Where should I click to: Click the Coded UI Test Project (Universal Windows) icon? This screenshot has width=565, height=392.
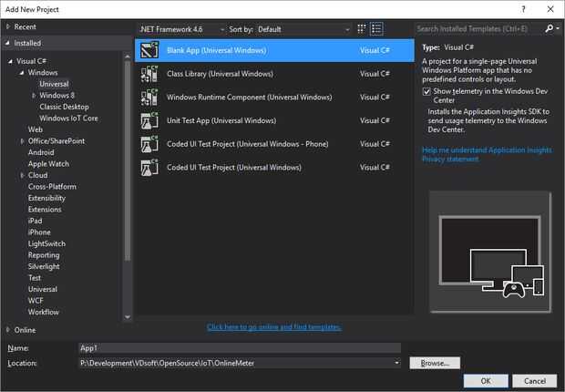(x=149, y=168)
